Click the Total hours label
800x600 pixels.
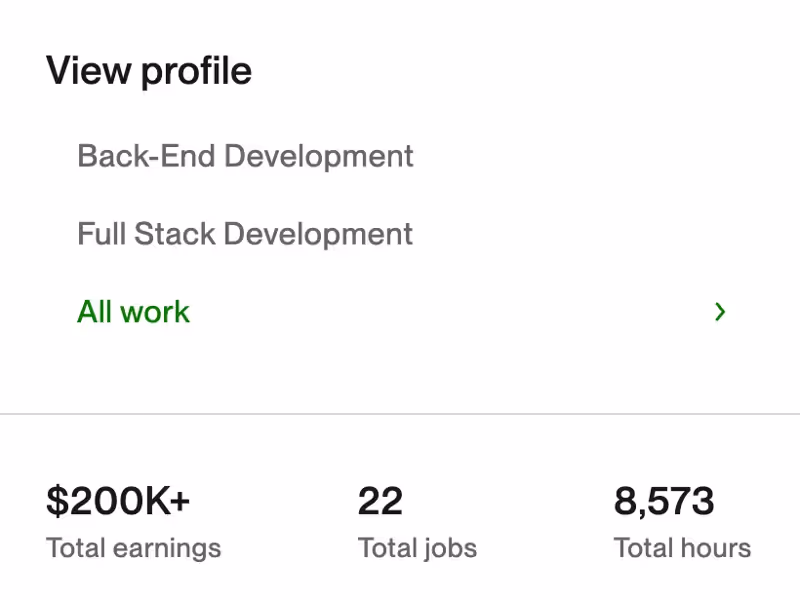[682, 548]
